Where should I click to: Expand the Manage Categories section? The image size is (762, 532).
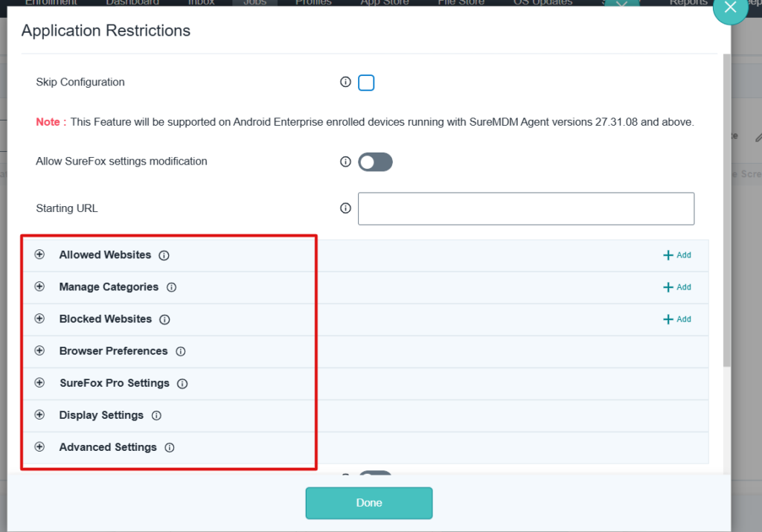click(x=40, y=286)
